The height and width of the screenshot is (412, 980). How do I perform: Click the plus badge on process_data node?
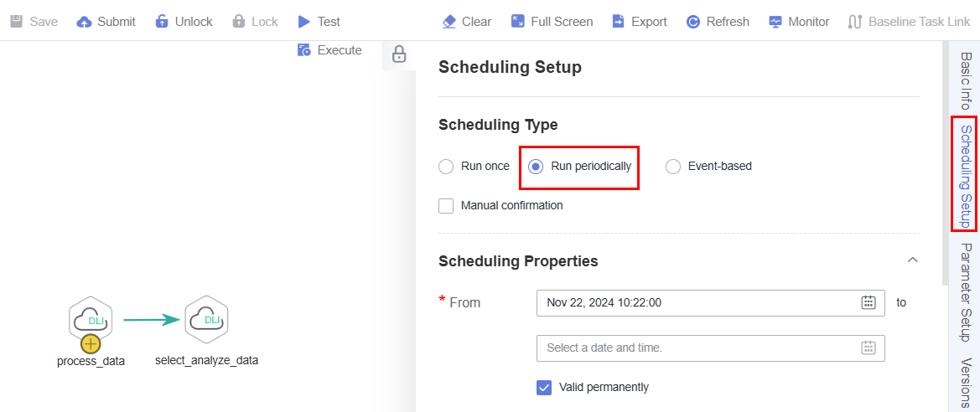click(x=91, y=342)
